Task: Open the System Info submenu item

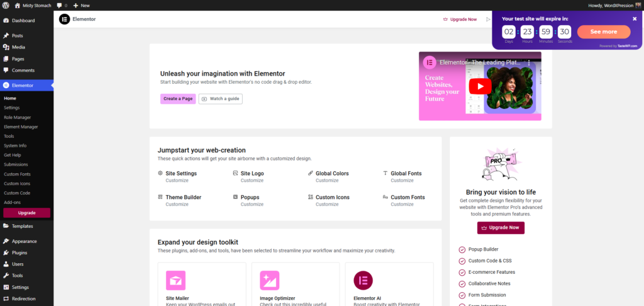Action: (x=15, y=145)
